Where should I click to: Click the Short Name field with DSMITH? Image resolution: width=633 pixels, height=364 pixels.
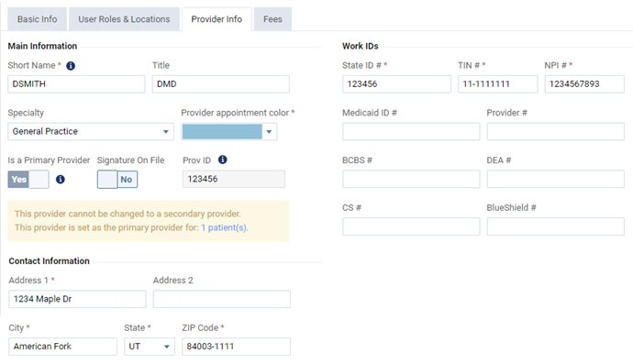point(76,84)
